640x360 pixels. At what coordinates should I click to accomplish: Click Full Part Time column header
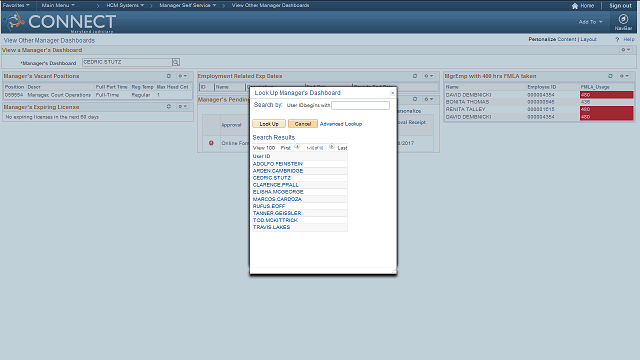111,87
